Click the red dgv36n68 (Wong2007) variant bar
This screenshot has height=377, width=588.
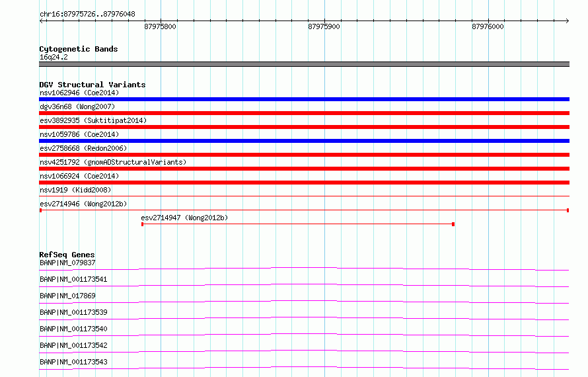pyautogui.click(x=304, y=113)
